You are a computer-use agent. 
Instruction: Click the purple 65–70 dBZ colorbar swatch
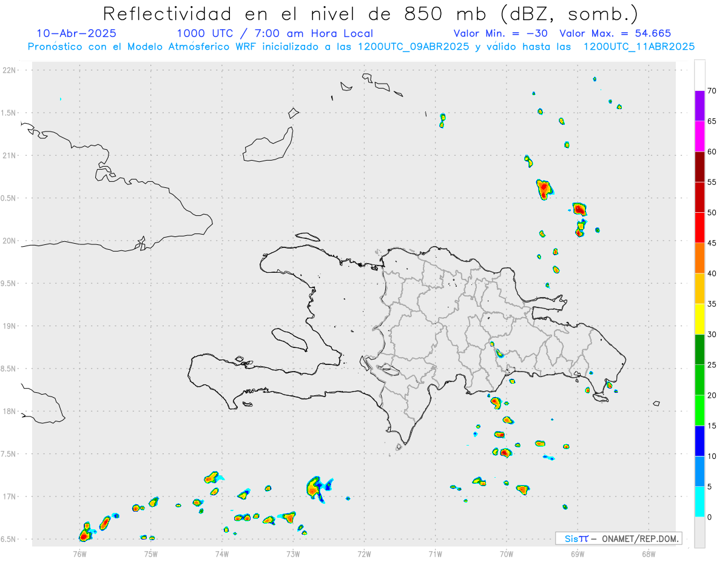click(699, 106)
